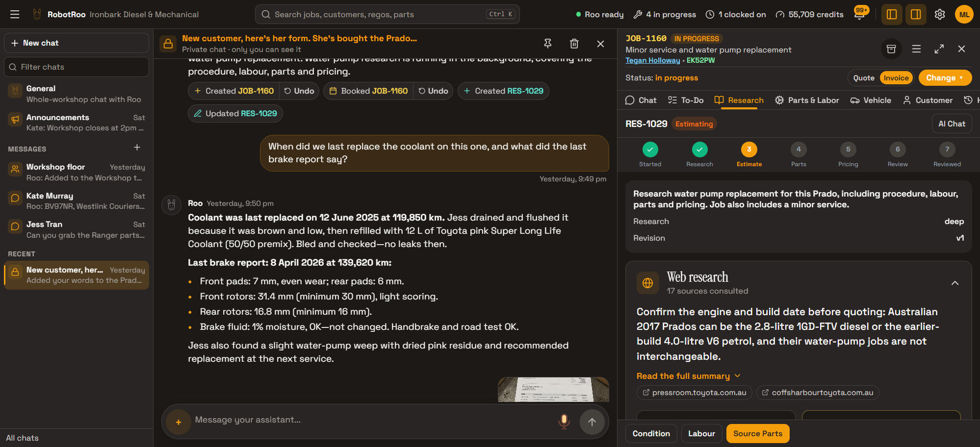Close the chat conversation panel
This screenshot has height=447, width=980.
pos(600,44)
